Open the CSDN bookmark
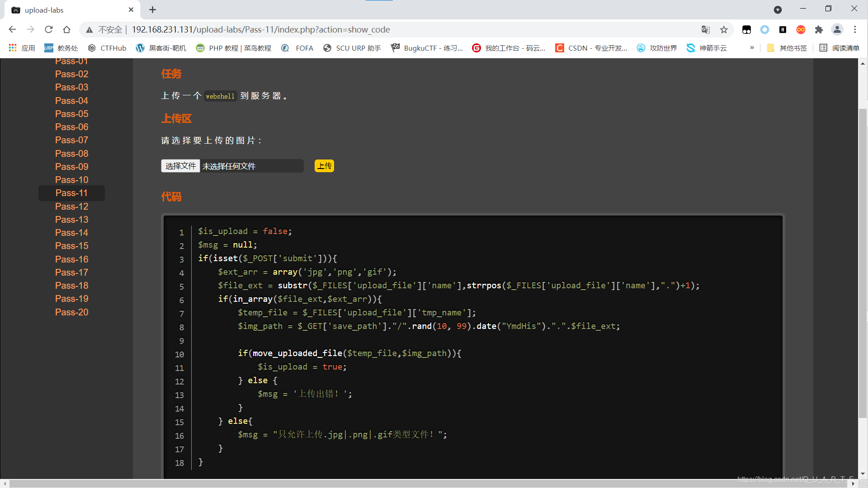The width and height of the screenshot is (868, 488). [x=591, y=48]
